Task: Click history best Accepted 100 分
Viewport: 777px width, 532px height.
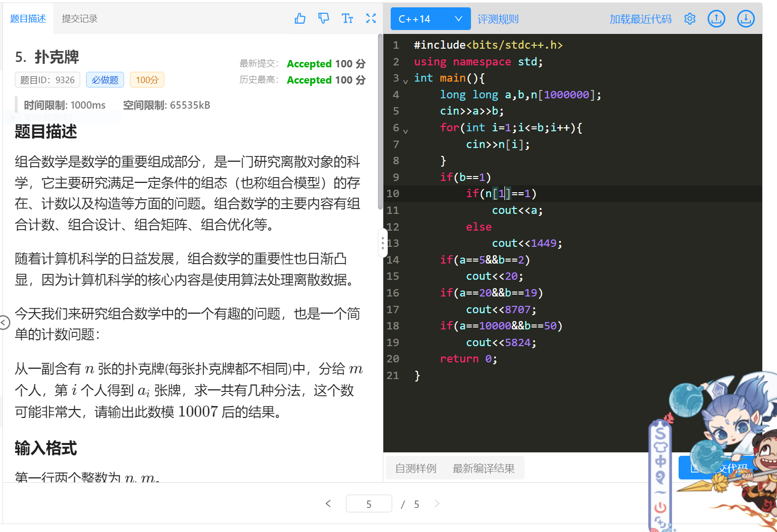Action: coord(326,80)
